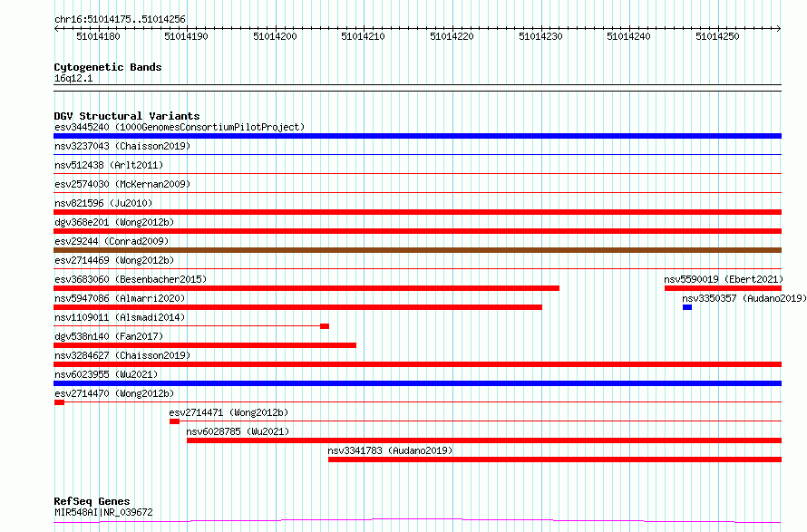This screenshot has height=532, width=807.
Task: Open nsv3237043 (Chaisson2019) variant
Action: [x=122, y=146]
